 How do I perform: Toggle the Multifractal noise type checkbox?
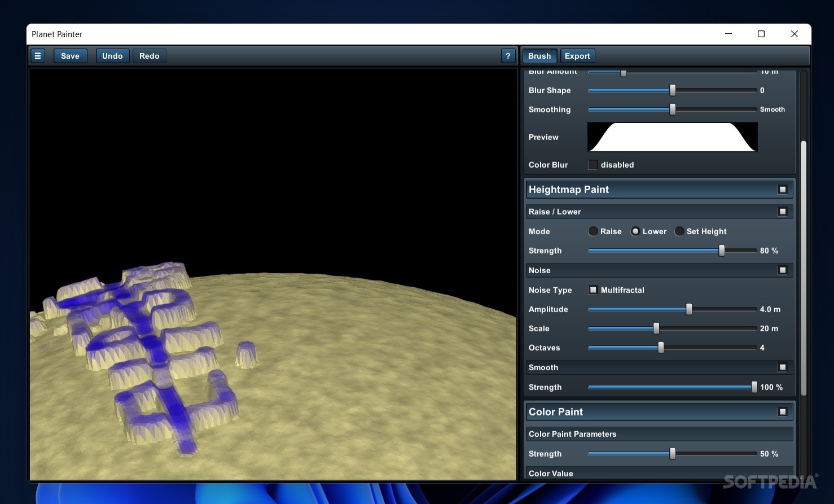tap(593, 290)
